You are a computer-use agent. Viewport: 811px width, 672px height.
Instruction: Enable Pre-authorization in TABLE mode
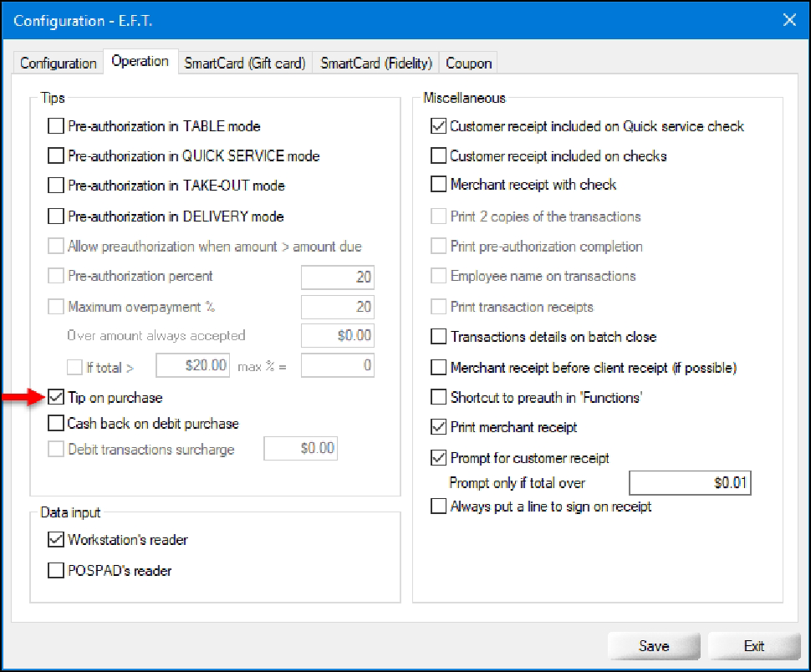tap(56, 127)
